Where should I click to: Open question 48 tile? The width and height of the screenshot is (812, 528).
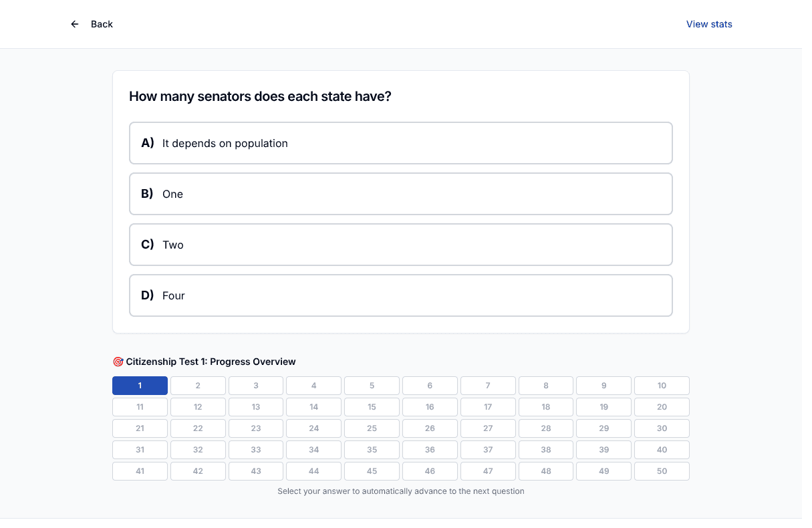(x=546, y=471)
